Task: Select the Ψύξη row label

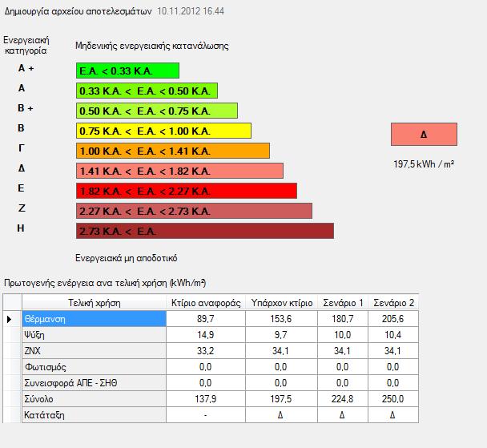Action: click(94, 335)
